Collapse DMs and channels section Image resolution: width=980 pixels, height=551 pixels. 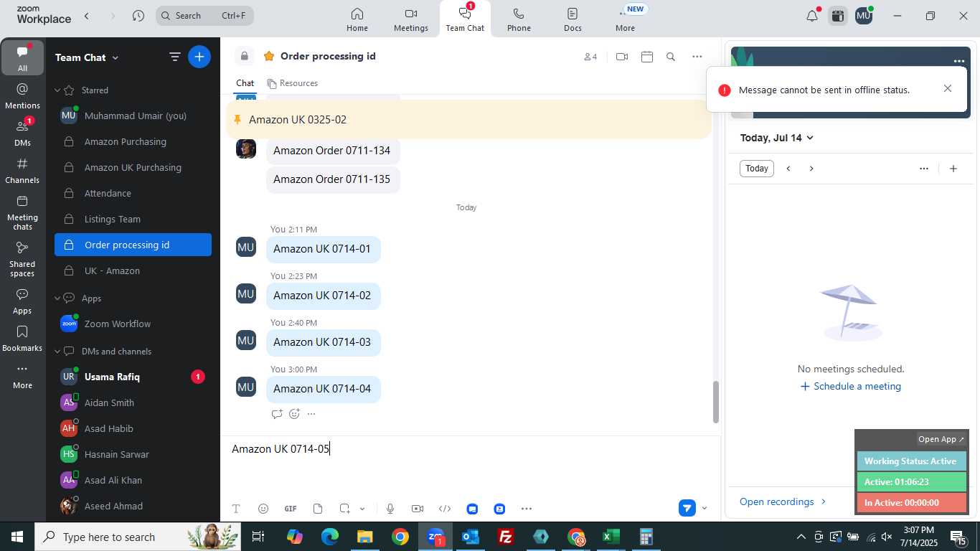pyautogui.click(x=58, y=352)
